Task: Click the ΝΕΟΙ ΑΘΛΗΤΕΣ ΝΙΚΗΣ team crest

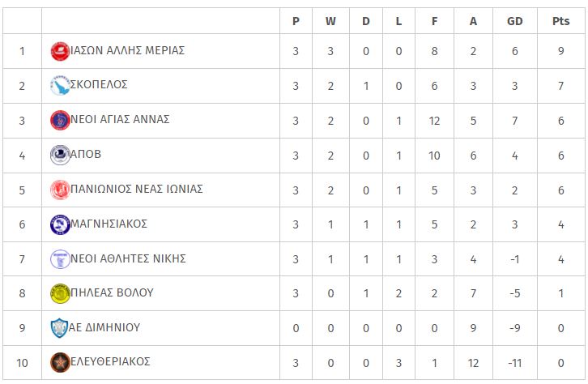Action: (x=60, y=259)
